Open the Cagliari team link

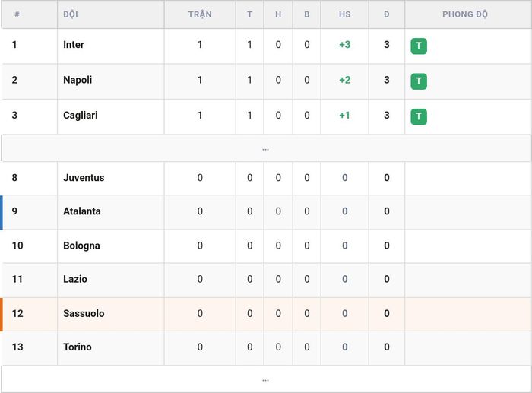tap(81, 116)
